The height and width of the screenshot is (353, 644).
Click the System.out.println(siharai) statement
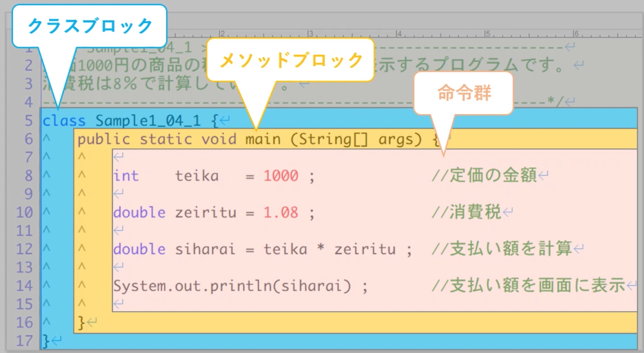pos(240,286)
